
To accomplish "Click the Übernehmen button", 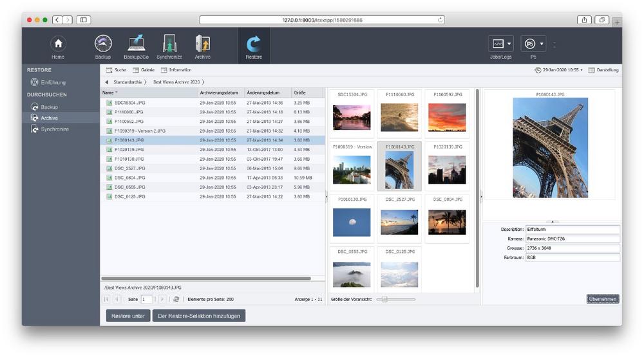I will [603, 298].
